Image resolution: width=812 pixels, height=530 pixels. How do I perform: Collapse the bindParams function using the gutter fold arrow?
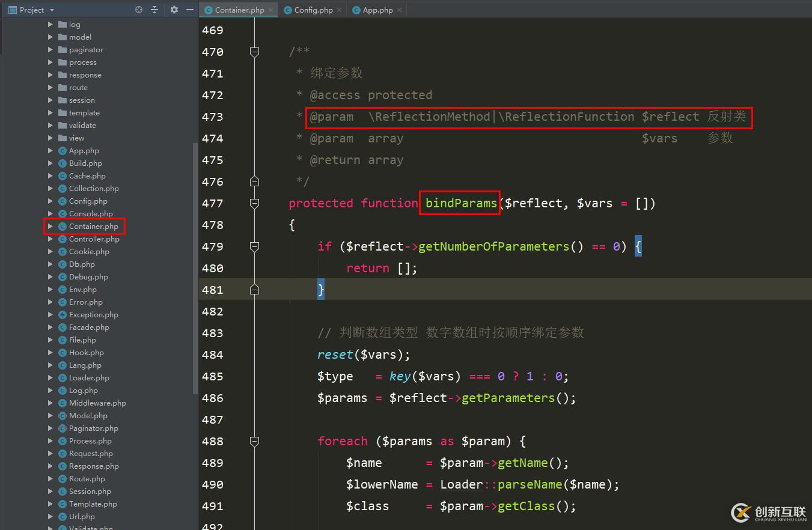254,203
